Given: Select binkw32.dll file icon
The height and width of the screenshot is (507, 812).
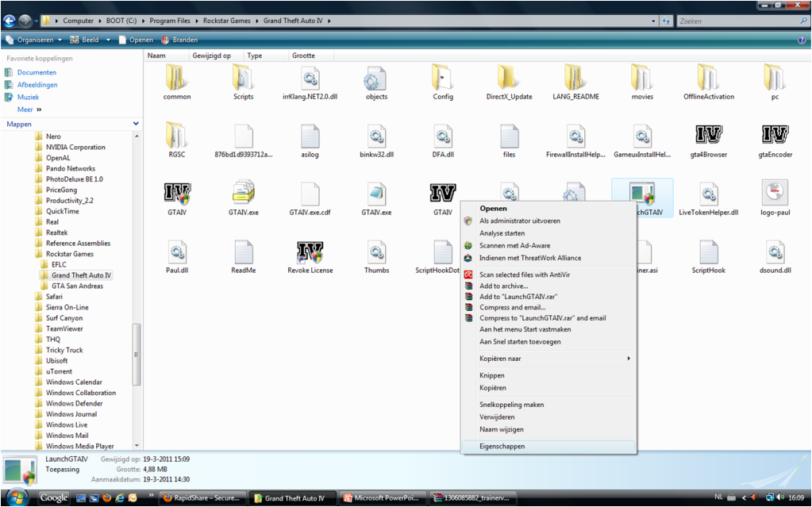Looking at the screenshot, I should (x=376, y=136).
